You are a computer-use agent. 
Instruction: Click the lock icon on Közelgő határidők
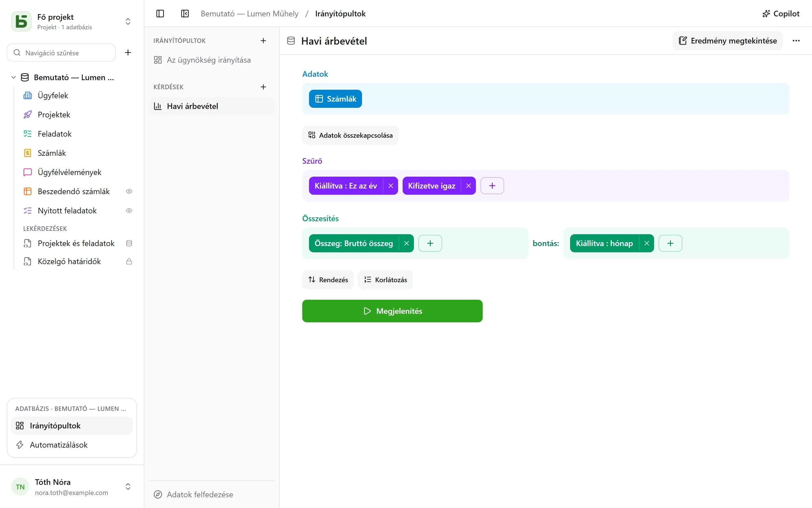click(129, 261)
